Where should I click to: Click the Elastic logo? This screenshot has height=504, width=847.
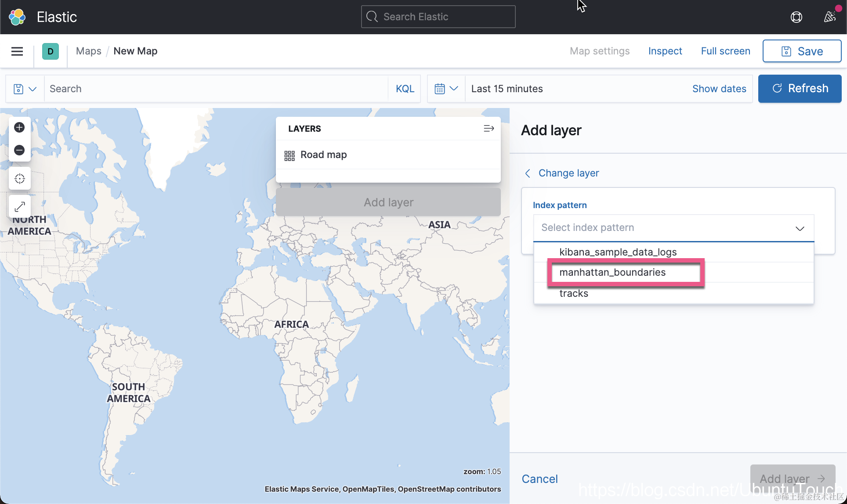pyautogui.click(x=18, y=17)
